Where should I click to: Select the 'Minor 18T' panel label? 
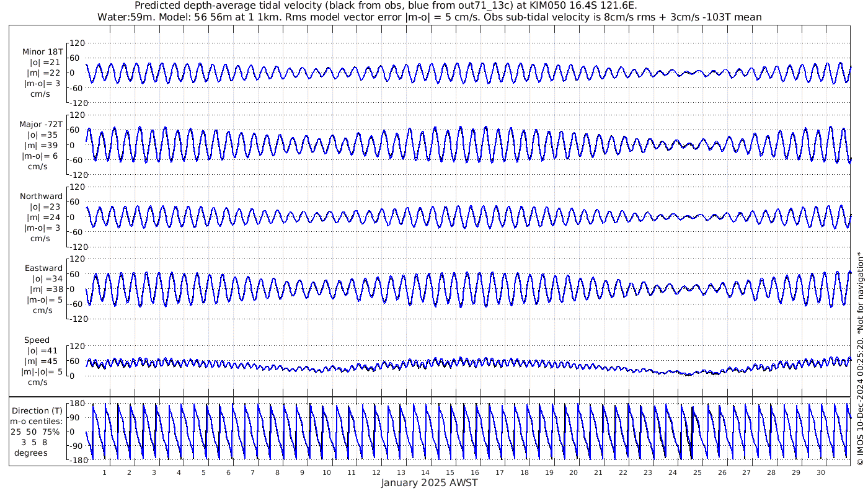pos(42,52)
